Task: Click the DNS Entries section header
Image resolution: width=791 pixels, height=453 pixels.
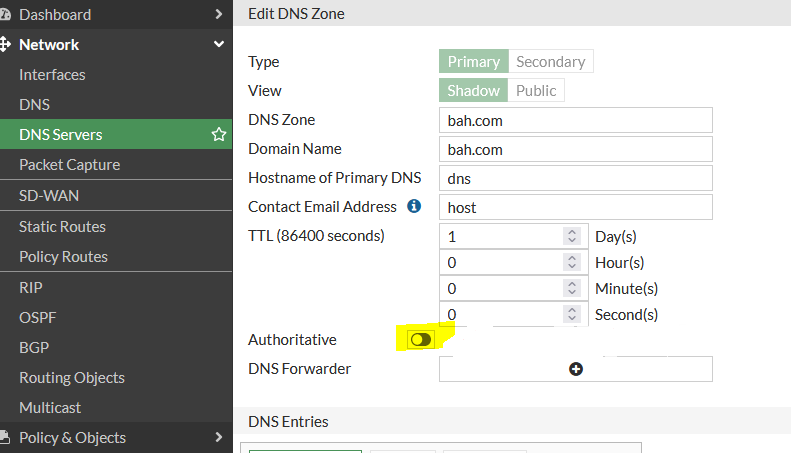Action: tap(288, 421)
